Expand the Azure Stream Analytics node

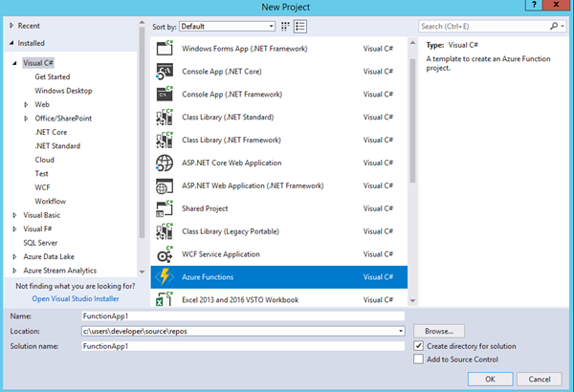pos(14,271)
